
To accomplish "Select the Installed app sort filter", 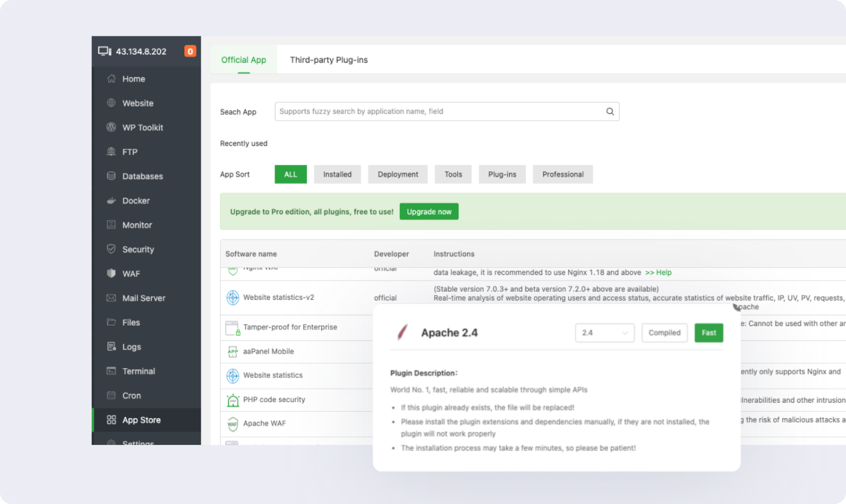I will (337, 174).
